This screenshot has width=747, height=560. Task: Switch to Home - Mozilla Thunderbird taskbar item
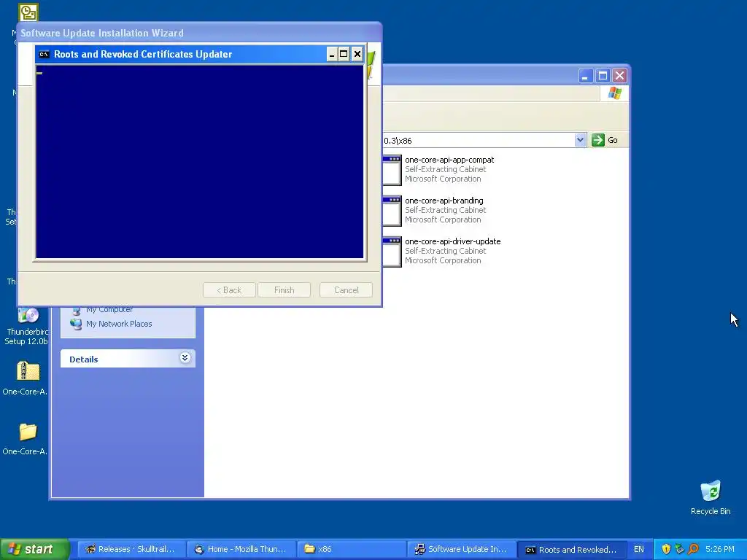[x=241, y=549]
